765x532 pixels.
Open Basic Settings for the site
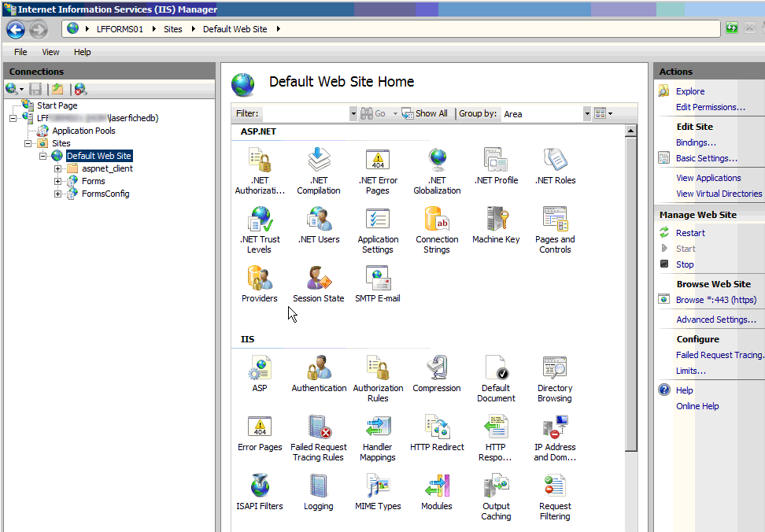click(x=707, y=158)
